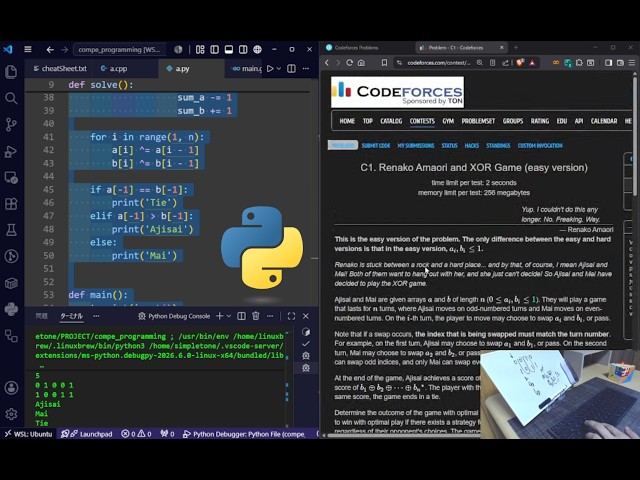Open the Remote Explorer view
Screen dimensions: 640x480
(11, 178)
